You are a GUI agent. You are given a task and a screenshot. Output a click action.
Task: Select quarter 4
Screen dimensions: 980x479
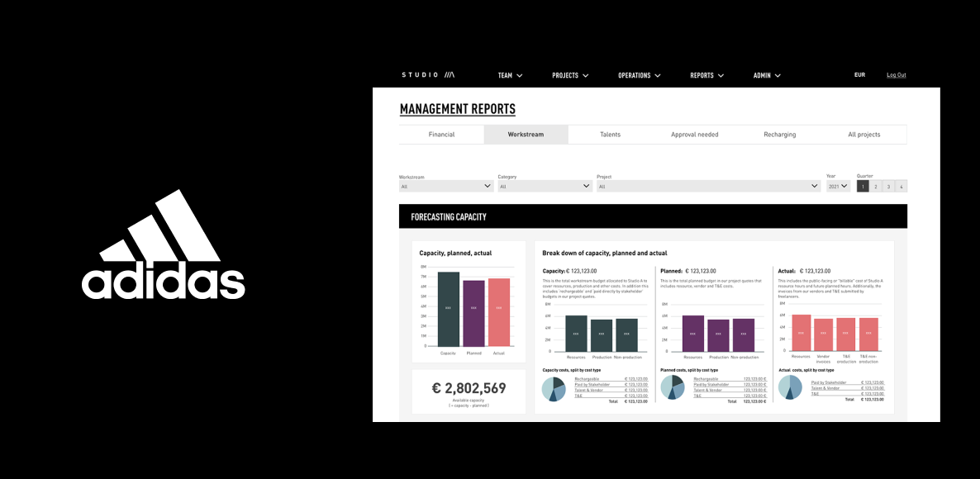[901, 186]
